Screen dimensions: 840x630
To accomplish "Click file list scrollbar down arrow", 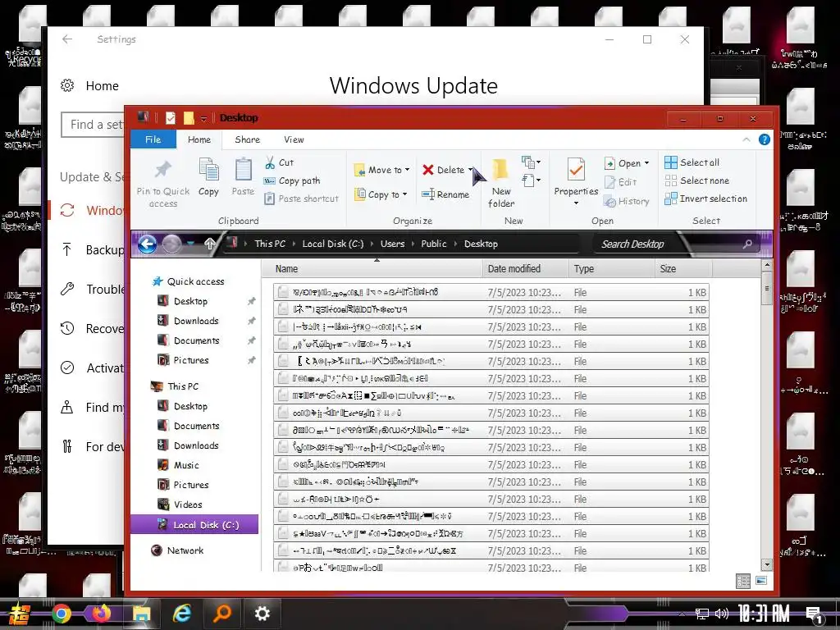I will 767,564.
